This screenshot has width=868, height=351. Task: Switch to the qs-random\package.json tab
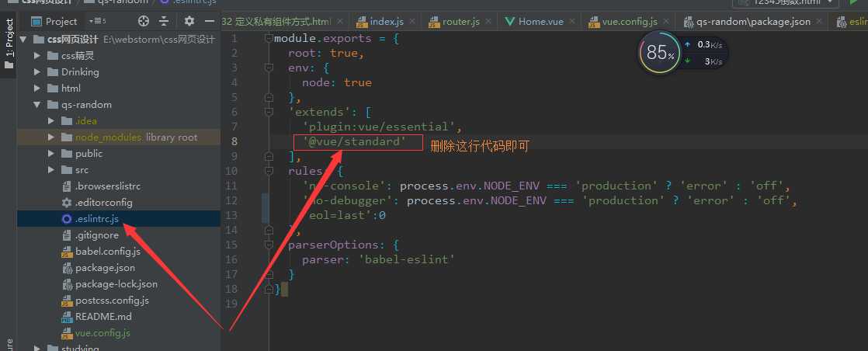(x=753, y=23)
